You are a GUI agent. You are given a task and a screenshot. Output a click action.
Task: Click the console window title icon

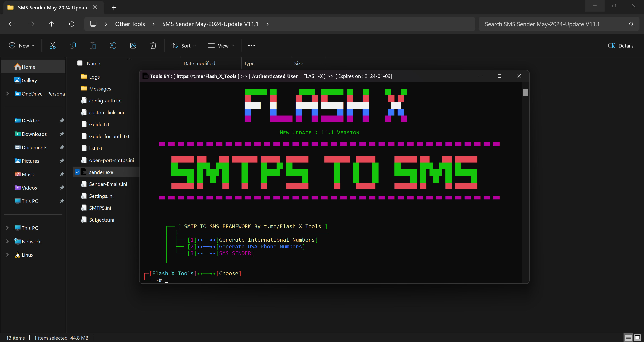click(146, 76)
